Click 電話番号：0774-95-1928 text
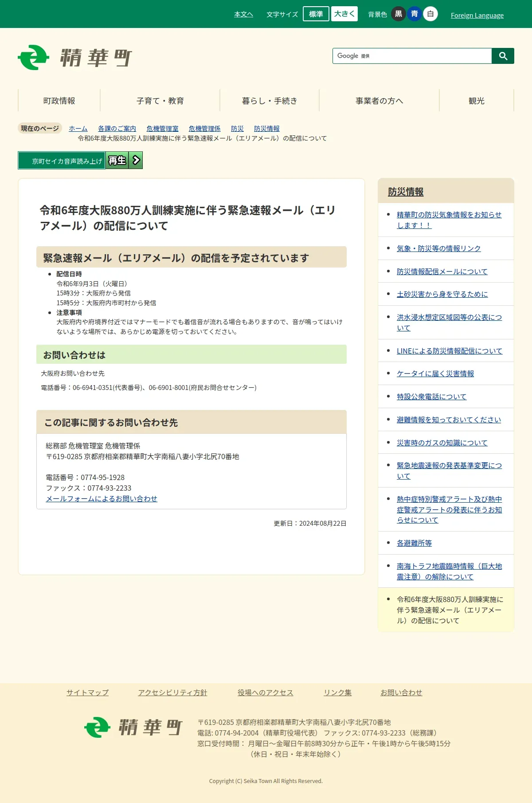Screen dimensions: 532x803 [x=85, y=477]
